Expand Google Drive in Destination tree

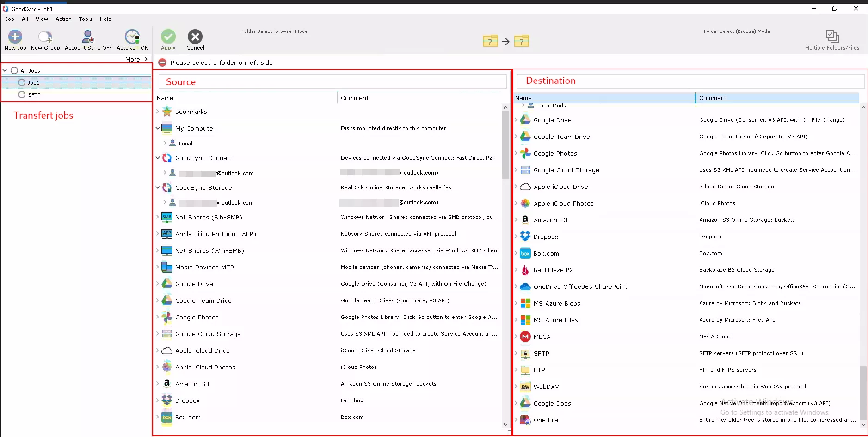(516, 120)
